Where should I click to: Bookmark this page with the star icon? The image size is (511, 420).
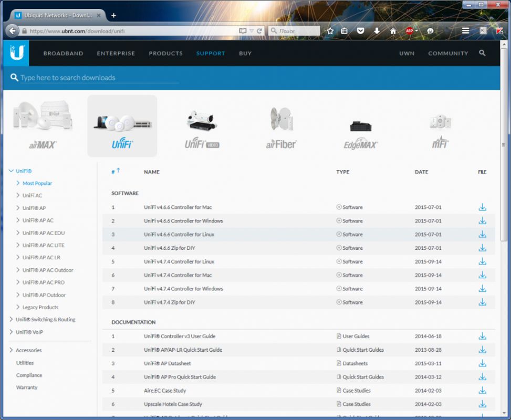330,31
